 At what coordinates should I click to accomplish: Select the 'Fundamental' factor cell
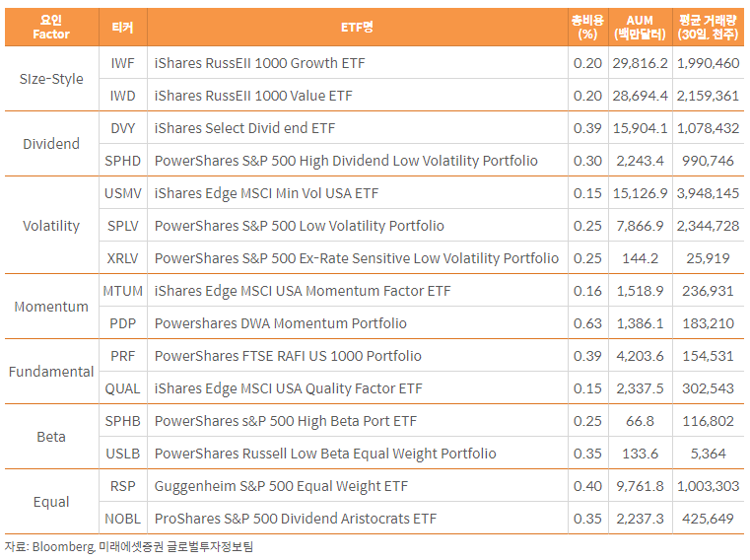tap(51, 372)
